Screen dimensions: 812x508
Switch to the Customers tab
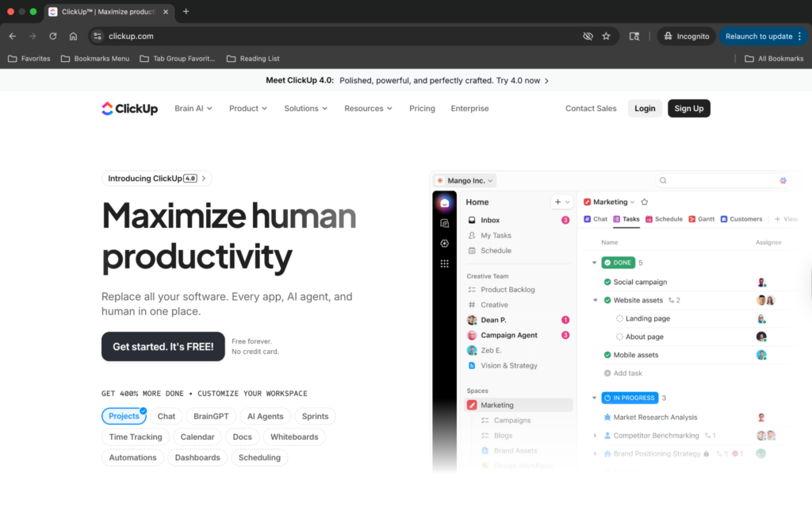click(x=741, y=219)
